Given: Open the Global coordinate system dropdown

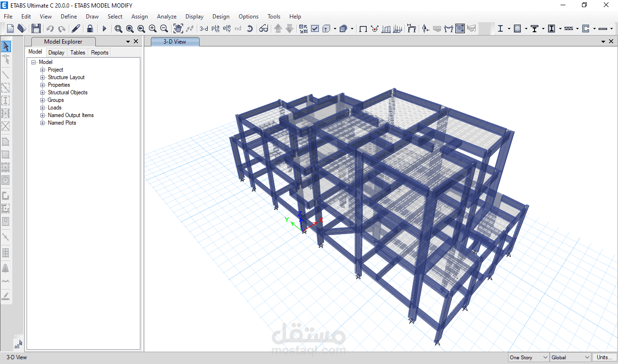Looking at the screenshot, I should point(571,357).
